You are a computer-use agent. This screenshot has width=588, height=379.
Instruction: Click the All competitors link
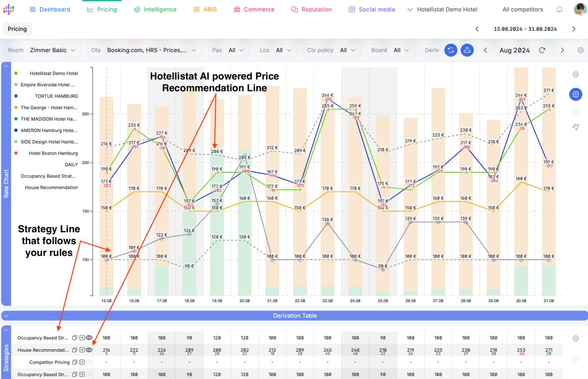tap(522, 9)
